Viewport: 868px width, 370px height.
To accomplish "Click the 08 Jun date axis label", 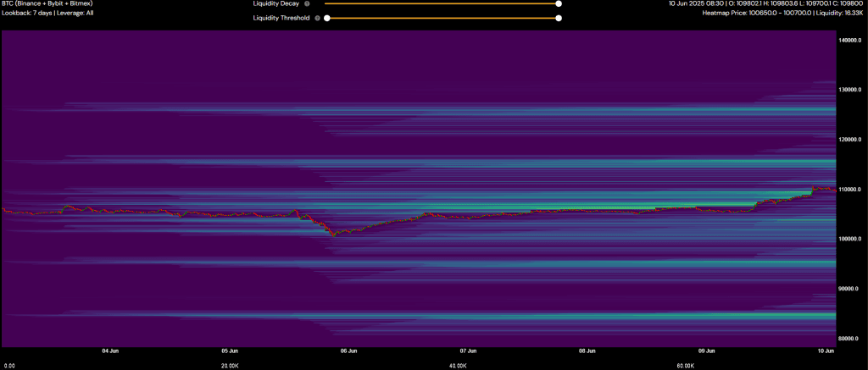I will 587,351.
